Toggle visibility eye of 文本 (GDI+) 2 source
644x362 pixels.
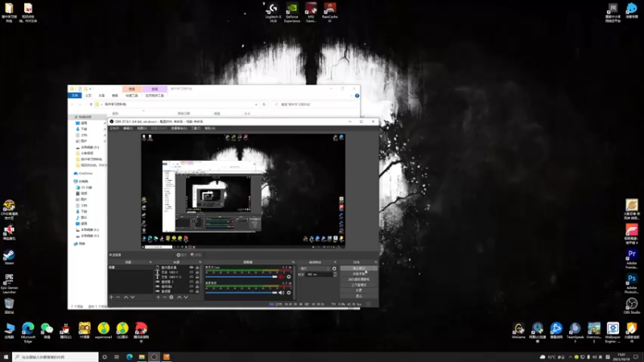pos(192,277)
